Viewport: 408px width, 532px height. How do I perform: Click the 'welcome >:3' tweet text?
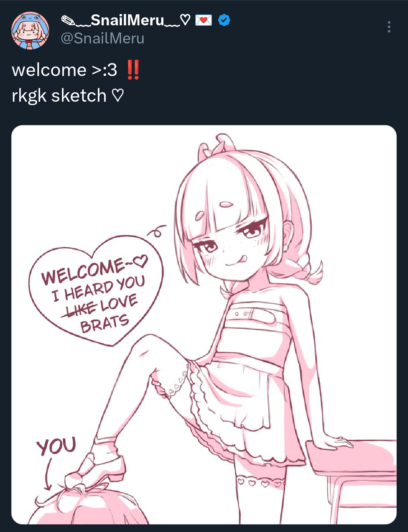65,70
